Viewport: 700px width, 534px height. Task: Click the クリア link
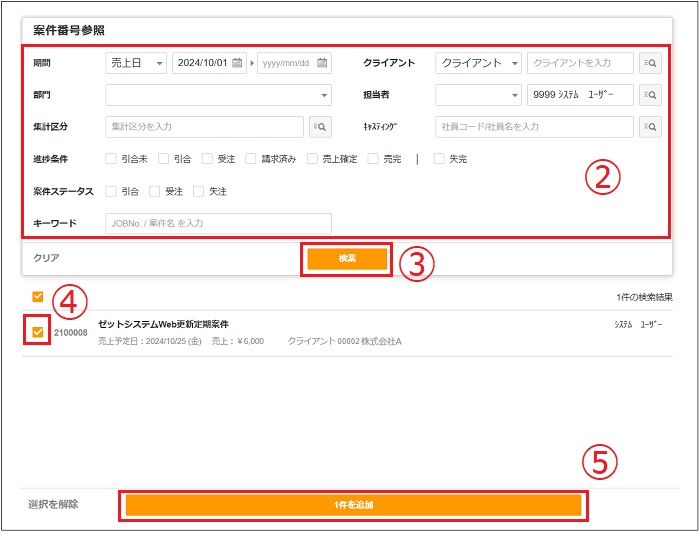tap(46, 258)
